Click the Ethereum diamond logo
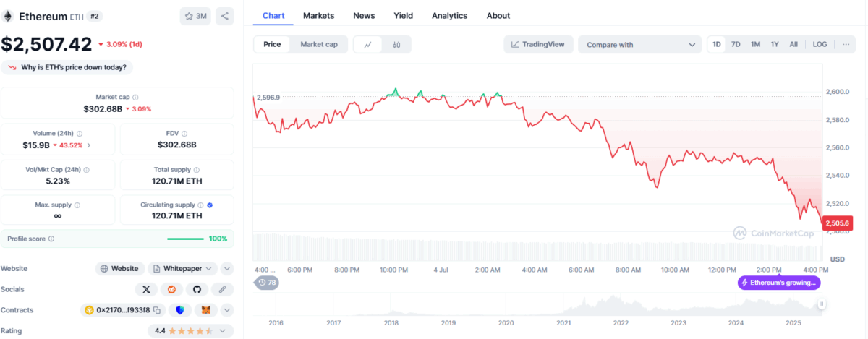Image resolution: width=868 pixels, height=339 pixels. click(x=7, y=16)
